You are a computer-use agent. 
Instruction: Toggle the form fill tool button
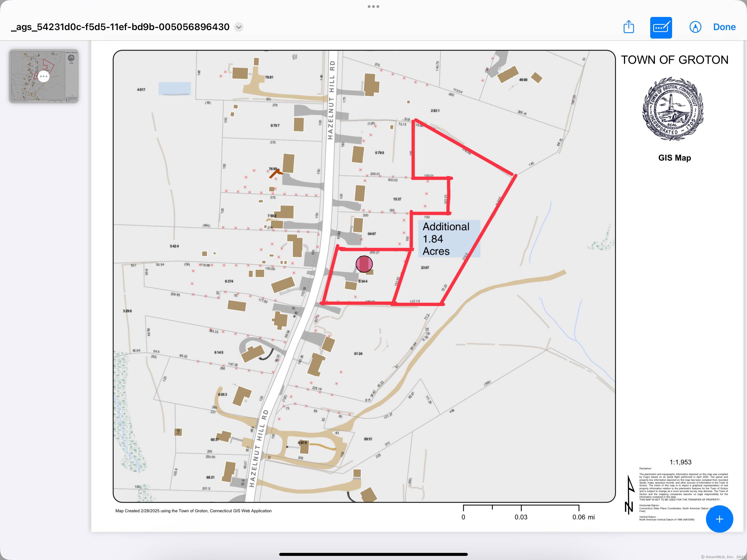[x=661, y=27]
